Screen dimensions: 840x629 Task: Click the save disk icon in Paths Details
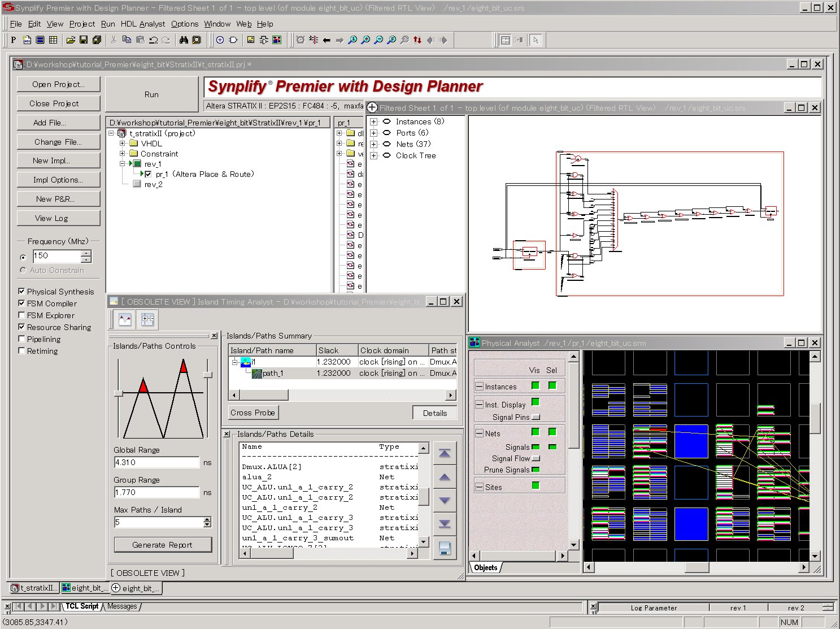point(445,548)
